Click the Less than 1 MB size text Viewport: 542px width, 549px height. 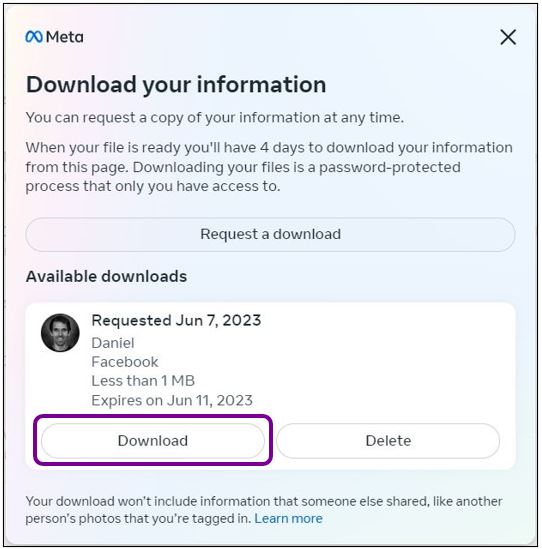pyautogui.click(x=143, y=381)
